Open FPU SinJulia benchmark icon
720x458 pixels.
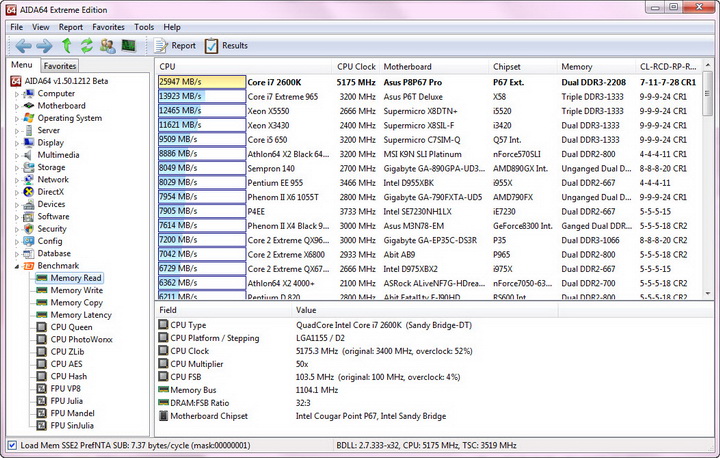click(42, 425)
